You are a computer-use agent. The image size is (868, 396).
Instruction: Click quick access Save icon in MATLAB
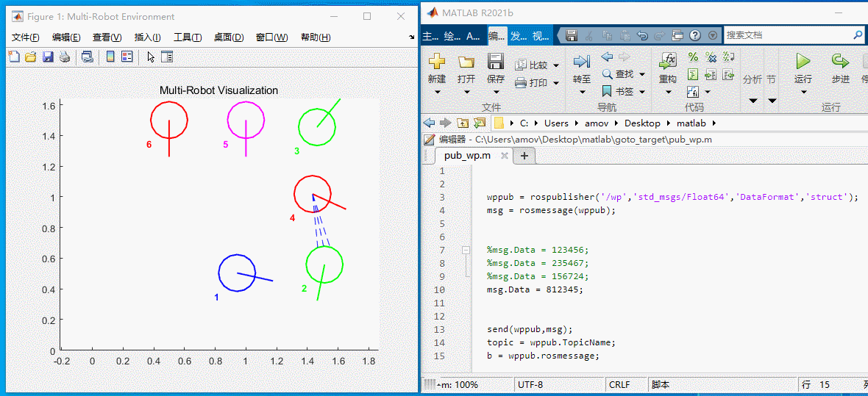click(572, 35)
